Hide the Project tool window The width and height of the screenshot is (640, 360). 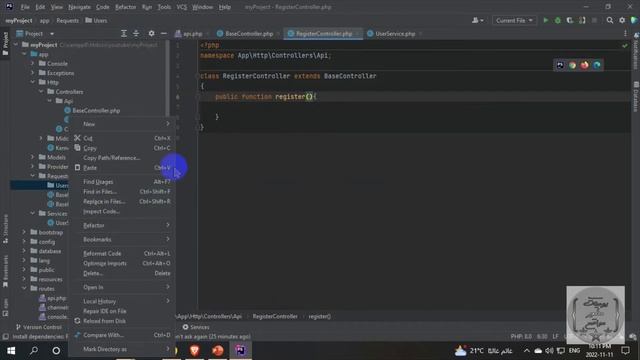(164, 33)
